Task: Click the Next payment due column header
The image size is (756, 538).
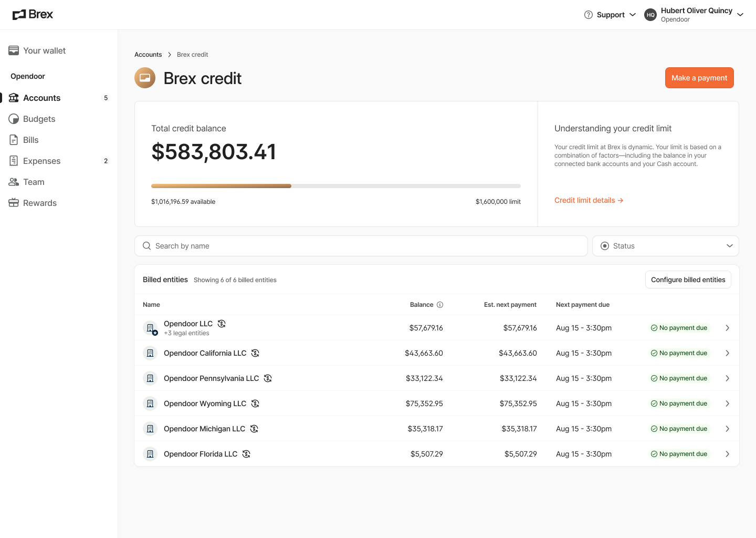Action: (583, 305)
